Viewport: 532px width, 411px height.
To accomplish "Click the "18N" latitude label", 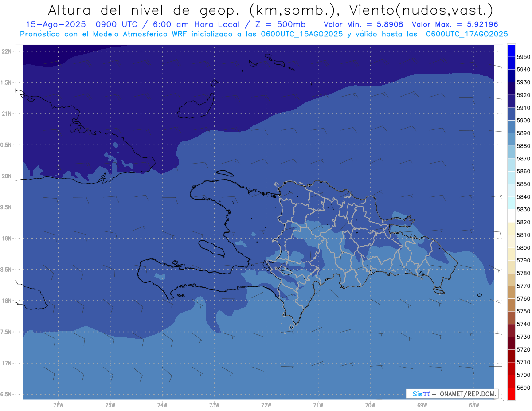I will pyautogui.click(x=6, y=301).
